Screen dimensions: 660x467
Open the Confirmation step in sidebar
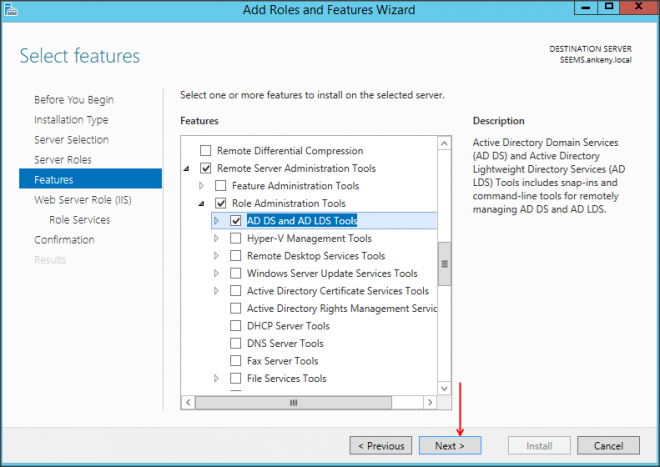point(64,240)
